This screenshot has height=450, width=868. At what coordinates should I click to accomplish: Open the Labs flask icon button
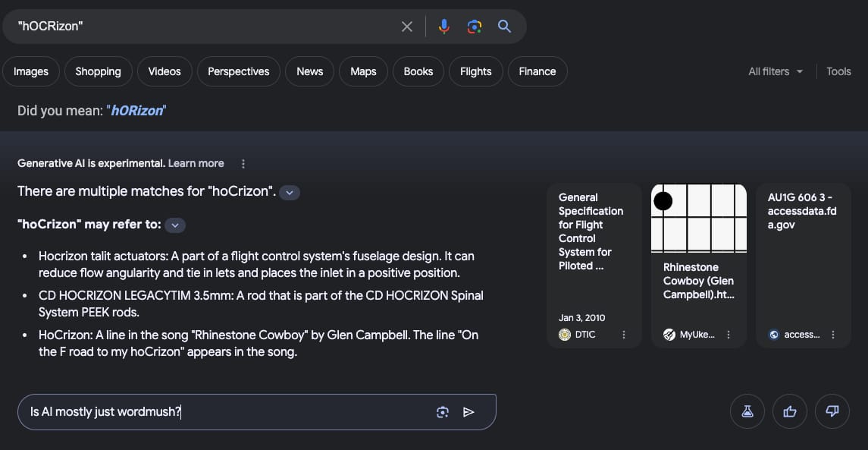pos(747,411)
